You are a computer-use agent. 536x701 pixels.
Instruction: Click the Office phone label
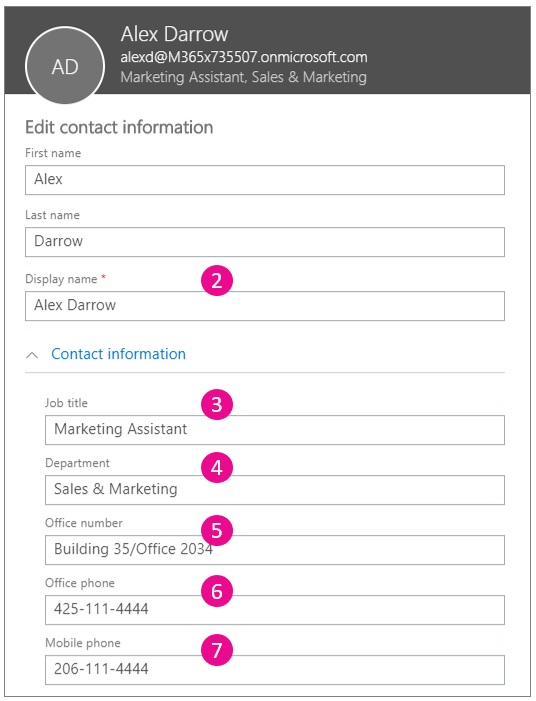(x=80, y=583)
